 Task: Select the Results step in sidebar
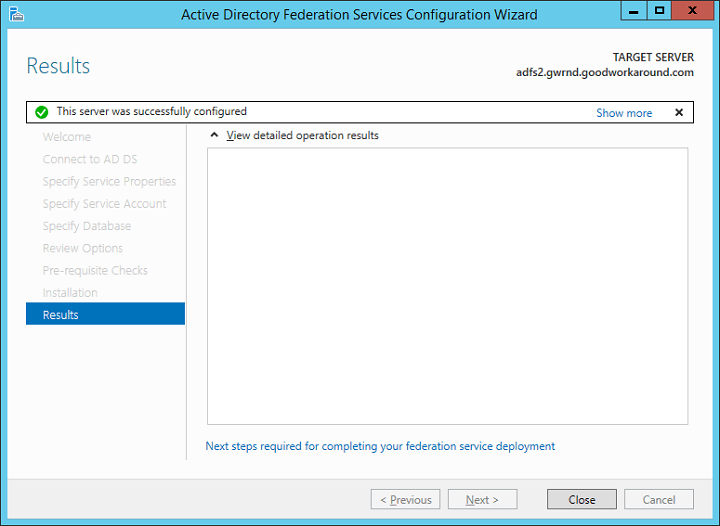[105, 315]
